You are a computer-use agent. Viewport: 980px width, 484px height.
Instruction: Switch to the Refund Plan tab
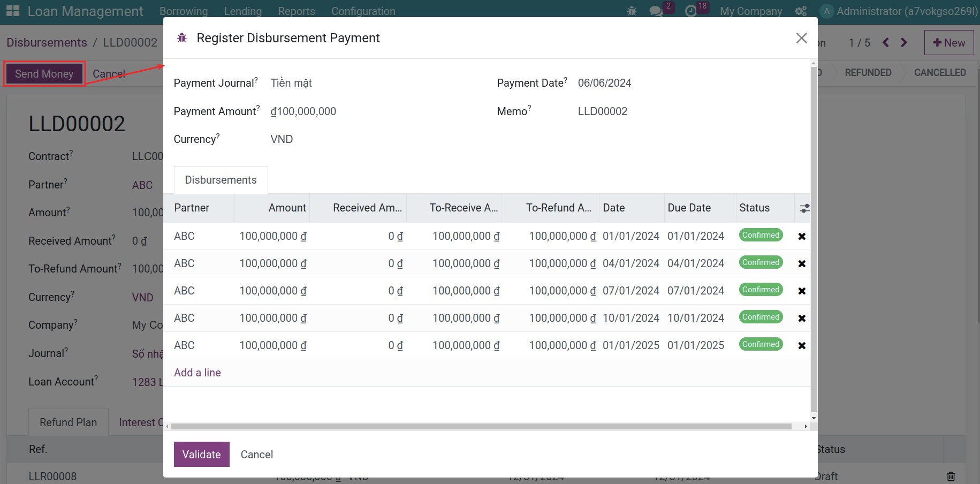tap(68, 422)
